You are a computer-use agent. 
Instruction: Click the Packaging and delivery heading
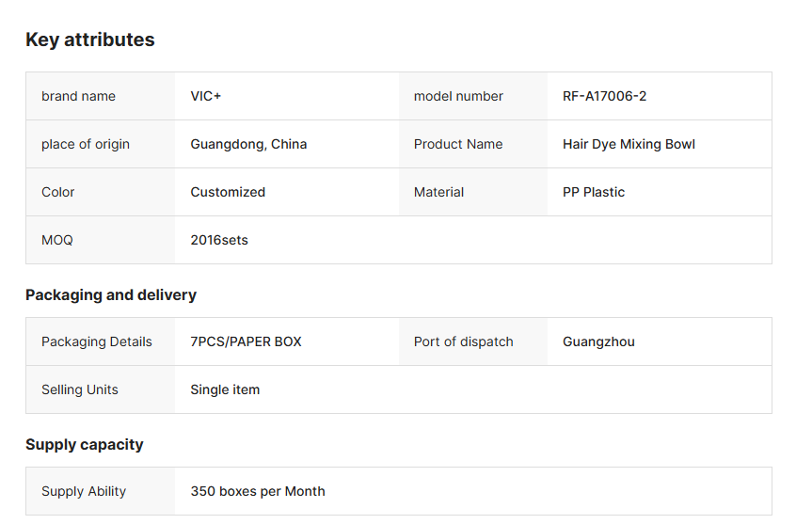[111, 294]
